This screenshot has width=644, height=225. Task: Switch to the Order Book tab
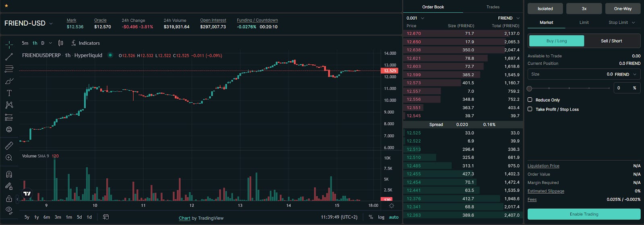tap(433, 7)
